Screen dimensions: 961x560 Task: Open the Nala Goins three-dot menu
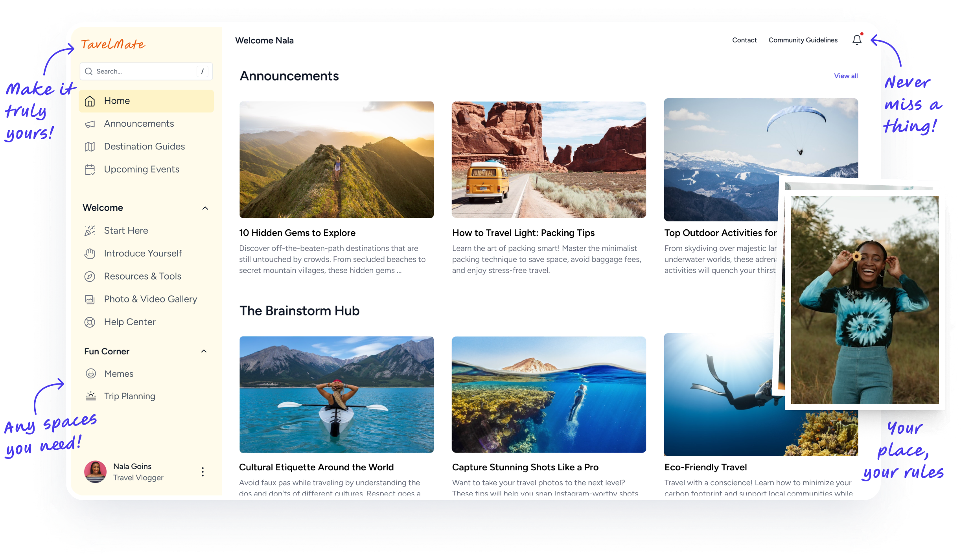203,472
